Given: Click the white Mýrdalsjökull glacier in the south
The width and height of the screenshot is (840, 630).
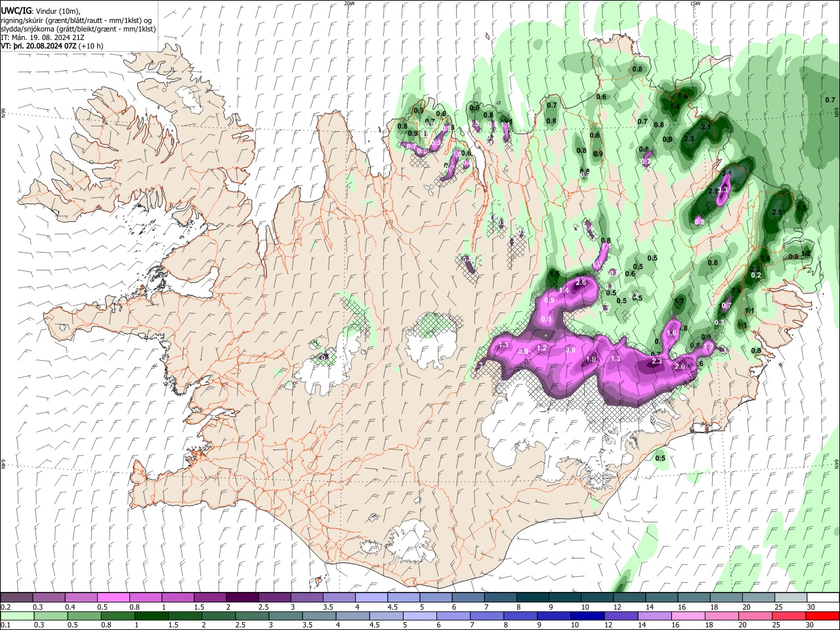Looking at the screenshot, I should (410, 541).
